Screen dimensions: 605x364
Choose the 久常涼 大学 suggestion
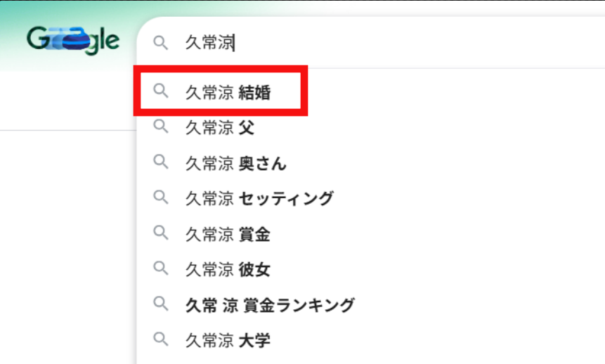[x=228, y=342]
